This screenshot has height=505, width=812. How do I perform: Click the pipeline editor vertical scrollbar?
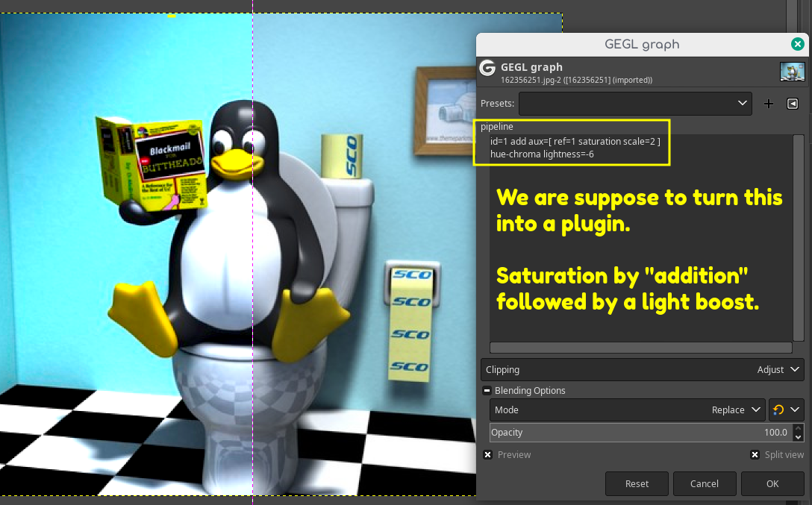(x=798, y=237)
